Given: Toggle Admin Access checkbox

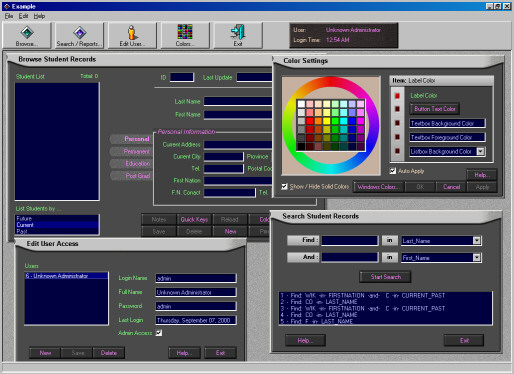Looking at the screenshot, I should (159, 333).
